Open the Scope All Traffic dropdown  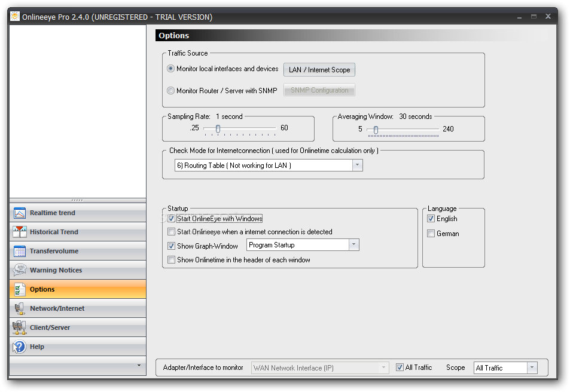(x=532, y=367)
